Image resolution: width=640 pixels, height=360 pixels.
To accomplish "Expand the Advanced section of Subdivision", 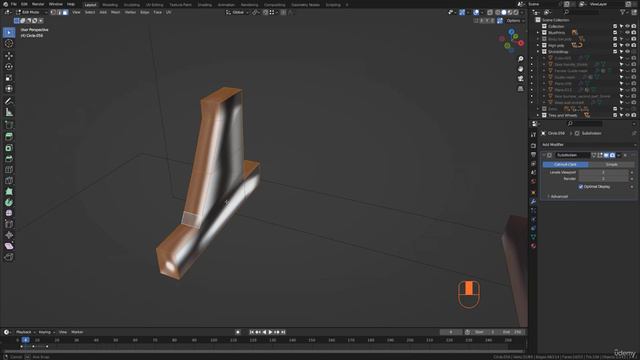I will (558, 196).
